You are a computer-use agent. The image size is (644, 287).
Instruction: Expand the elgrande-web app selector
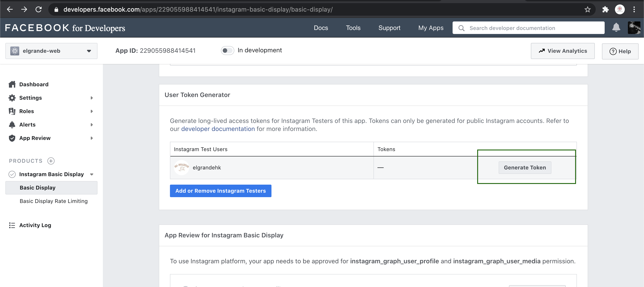89,51
